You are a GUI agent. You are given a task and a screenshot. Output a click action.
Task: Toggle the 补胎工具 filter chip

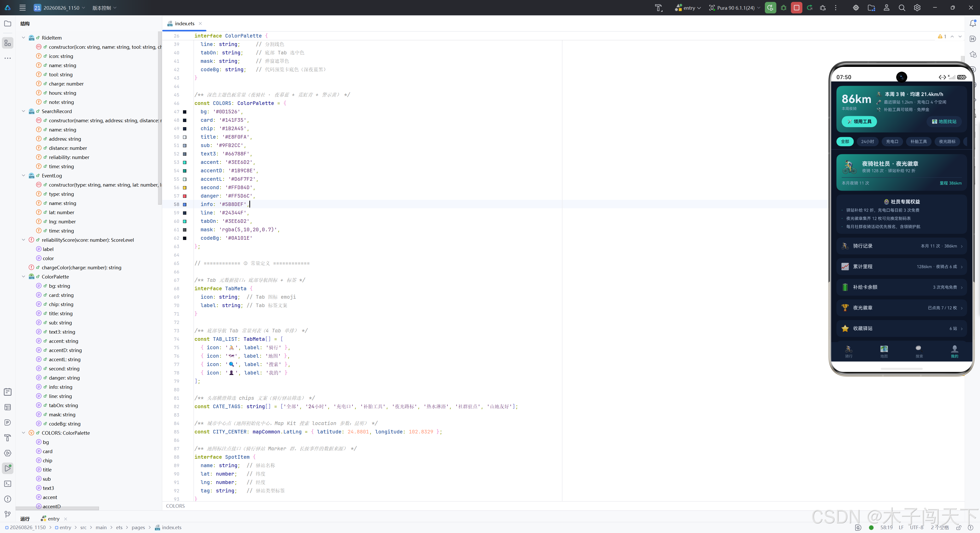tap(918, 141)
